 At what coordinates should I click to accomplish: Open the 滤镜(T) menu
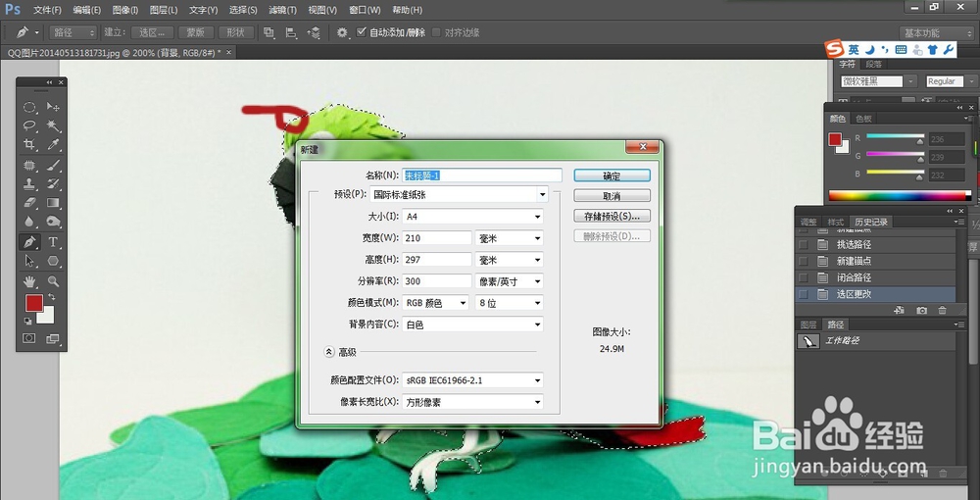(282, 10)
